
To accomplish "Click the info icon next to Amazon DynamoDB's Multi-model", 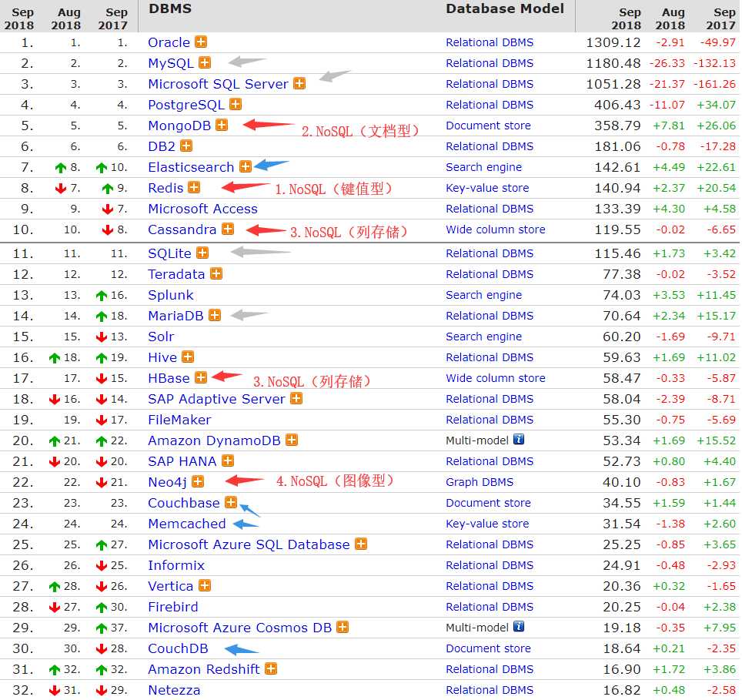I will (519, 440).
